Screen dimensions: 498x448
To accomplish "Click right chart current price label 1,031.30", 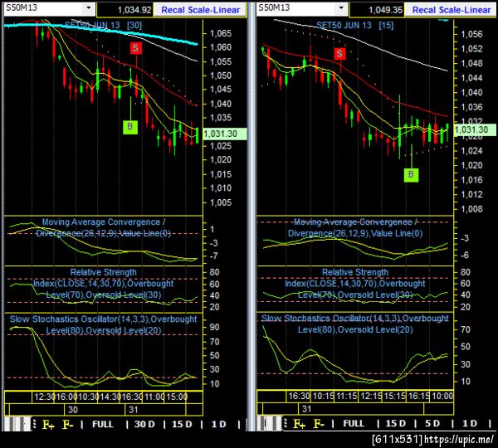I will coord(475,130).
